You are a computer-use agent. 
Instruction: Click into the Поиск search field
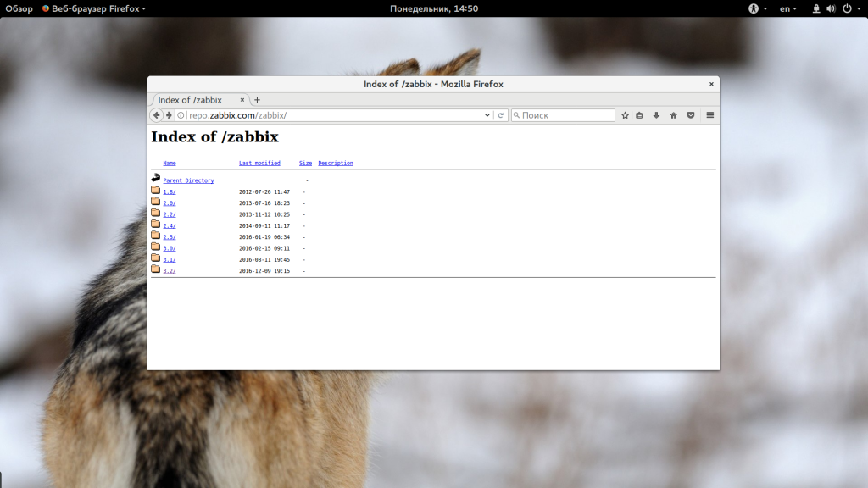point(566,115)
